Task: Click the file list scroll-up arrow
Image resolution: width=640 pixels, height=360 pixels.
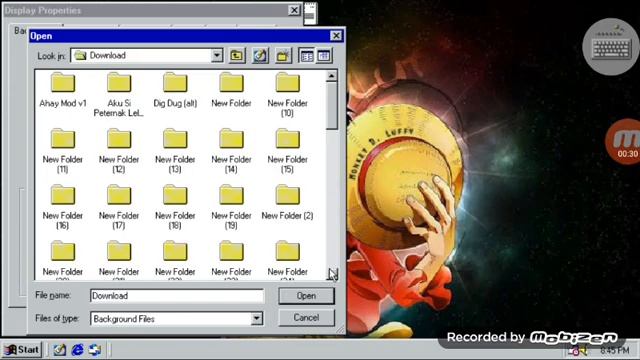Action: click(x=331, y=76)
